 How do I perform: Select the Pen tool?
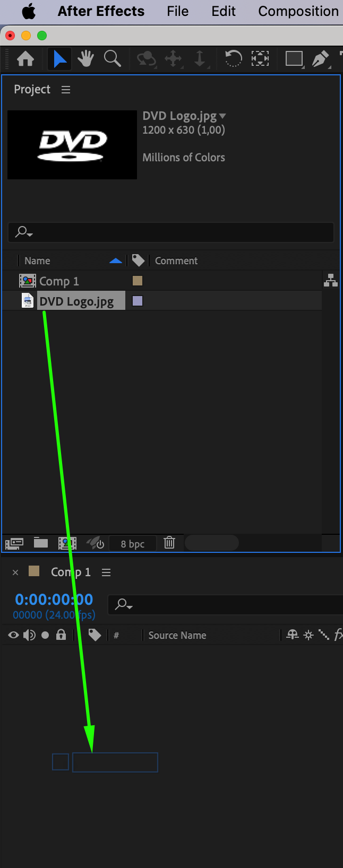(320, 59)
